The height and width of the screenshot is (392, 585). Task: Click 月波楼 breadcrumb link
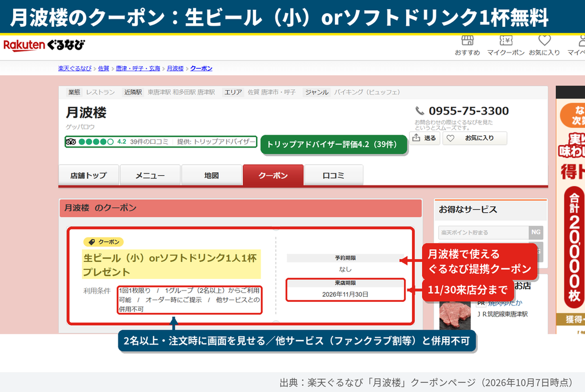tap(175, 68)
